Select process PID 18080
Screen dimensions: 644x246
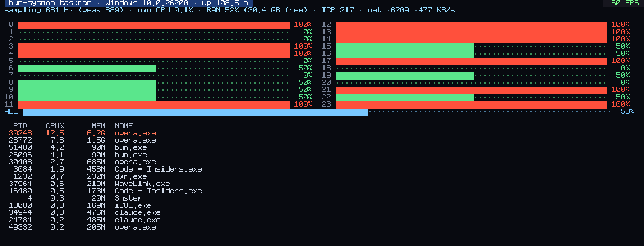[20, 205]
